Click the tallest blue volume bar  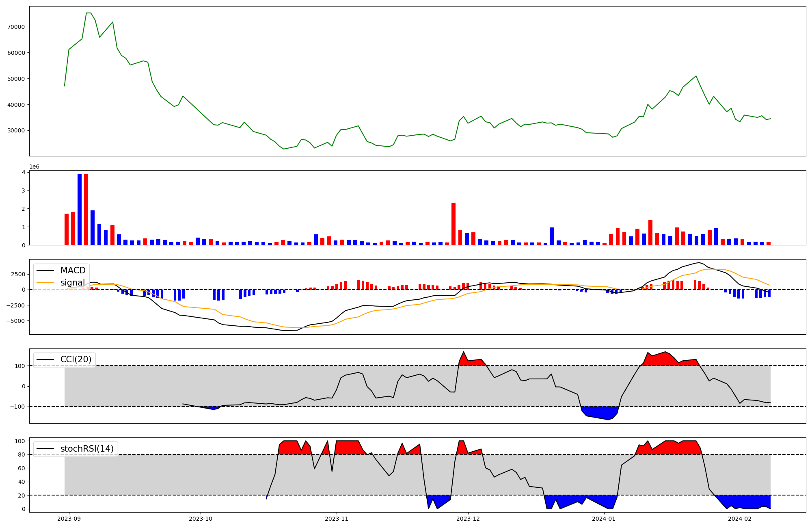point(80,209)
